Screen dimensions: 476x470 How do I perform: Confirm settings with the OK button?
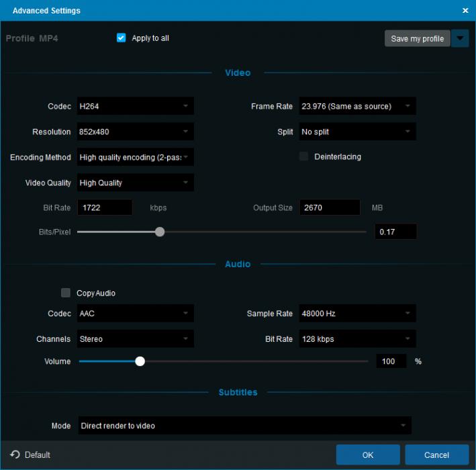point(368,455)
